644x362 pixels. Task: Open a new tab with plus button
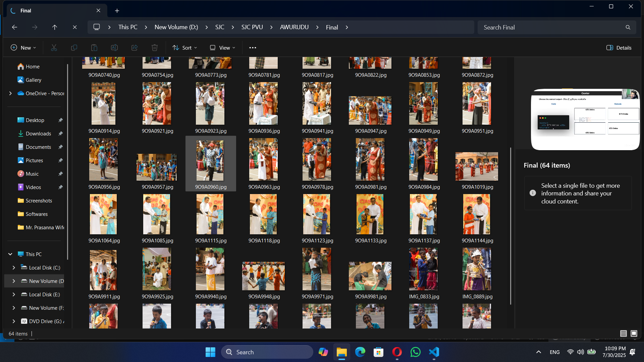tap(117, 11)
